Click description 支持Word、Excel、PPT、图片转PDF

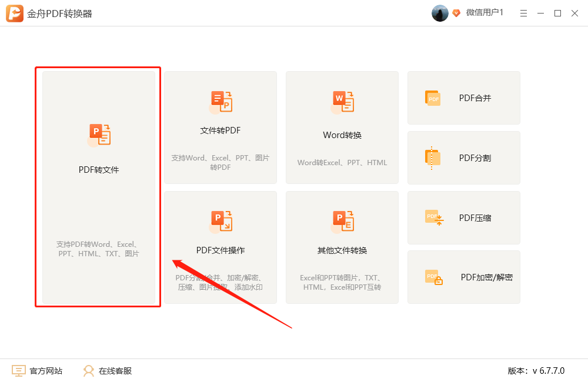[x=220, y=162]
